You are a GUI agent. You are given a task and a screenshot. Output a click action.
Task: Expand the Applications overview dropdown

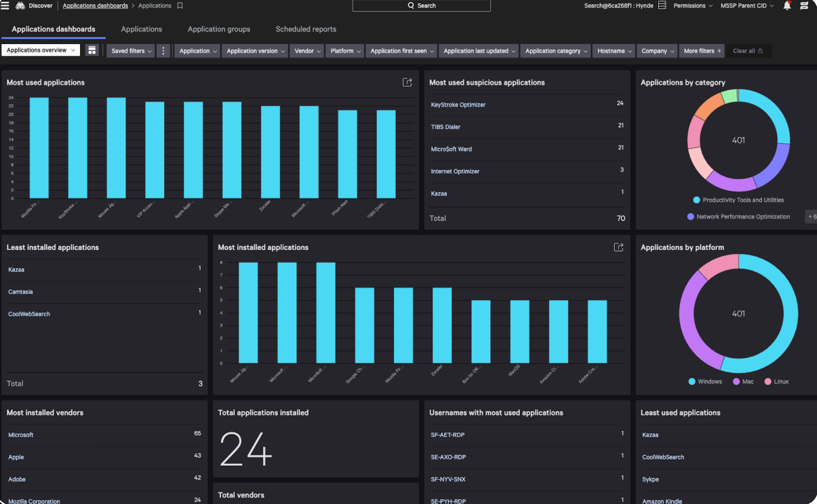coord(41,50)
